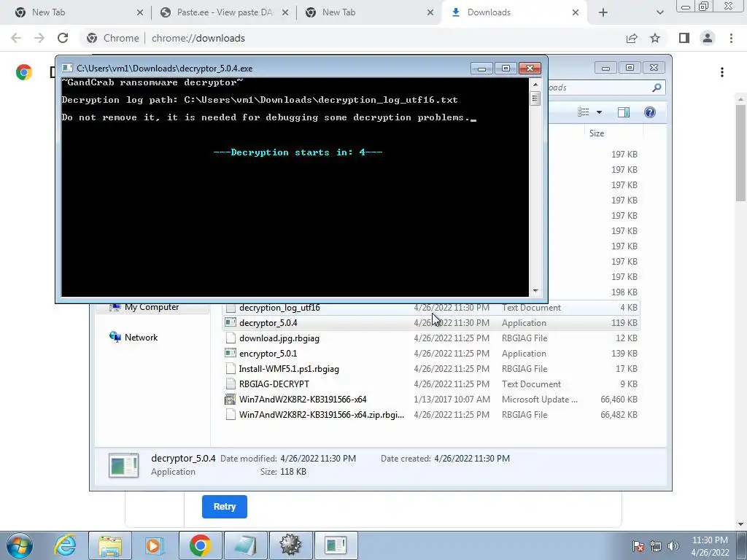Viewport: 747px width, 560px height.
Task: Select decryption_log_utf16 file
Action: (431, 308)
